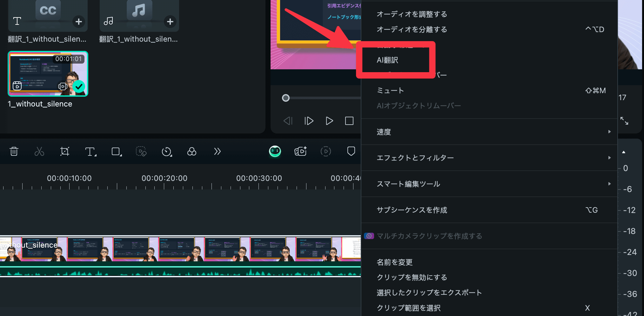644x316 pixels.
Task: Select the 1_without_silence media thumbnail
Action: [x=48, y=74]
